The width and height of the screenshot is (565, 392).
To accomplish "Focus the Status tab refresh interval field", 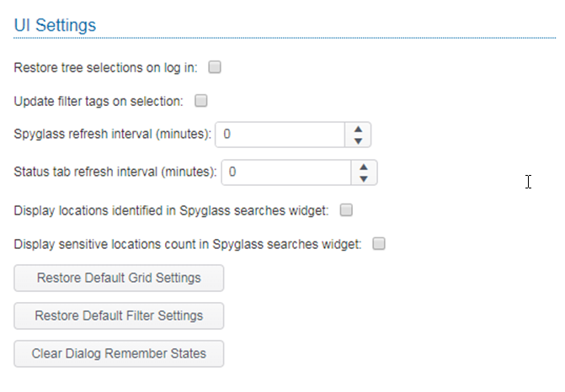I will [286, 172].
